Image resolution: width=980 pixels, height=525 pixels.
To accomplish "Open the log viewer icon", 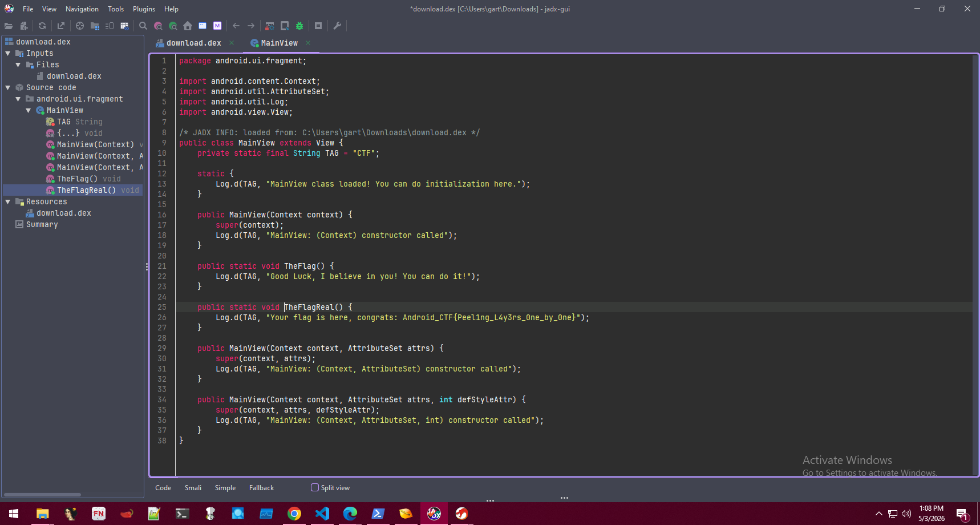I will coord(318,26).
